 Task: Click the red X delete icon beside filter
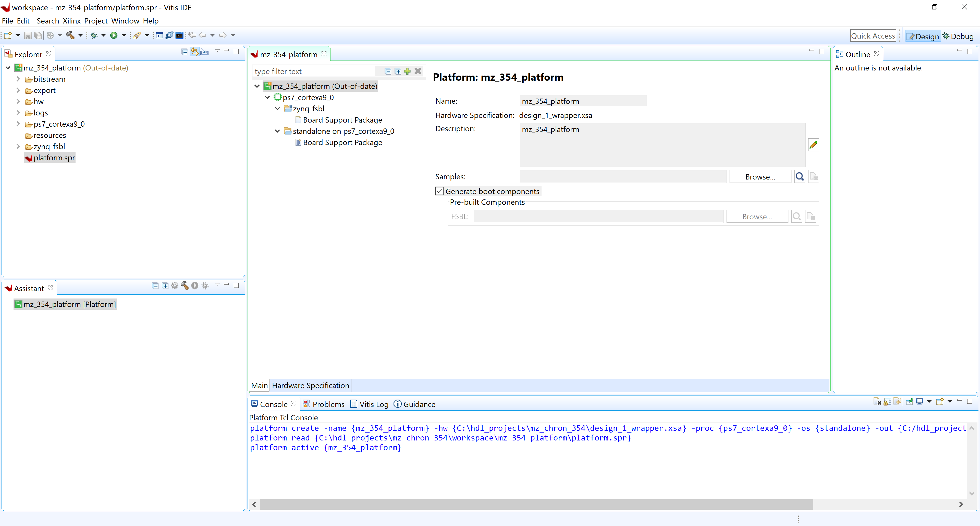(418, 71)
